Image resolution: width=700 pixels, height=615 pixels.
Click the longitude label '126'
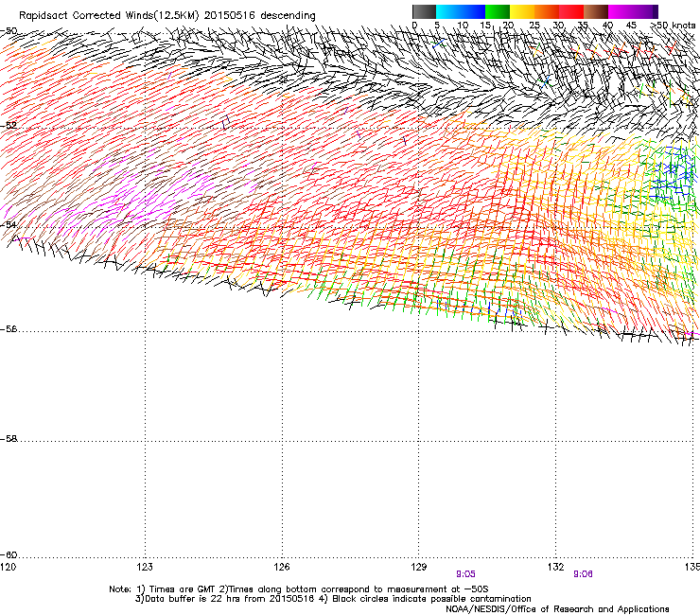click(282, 567)
